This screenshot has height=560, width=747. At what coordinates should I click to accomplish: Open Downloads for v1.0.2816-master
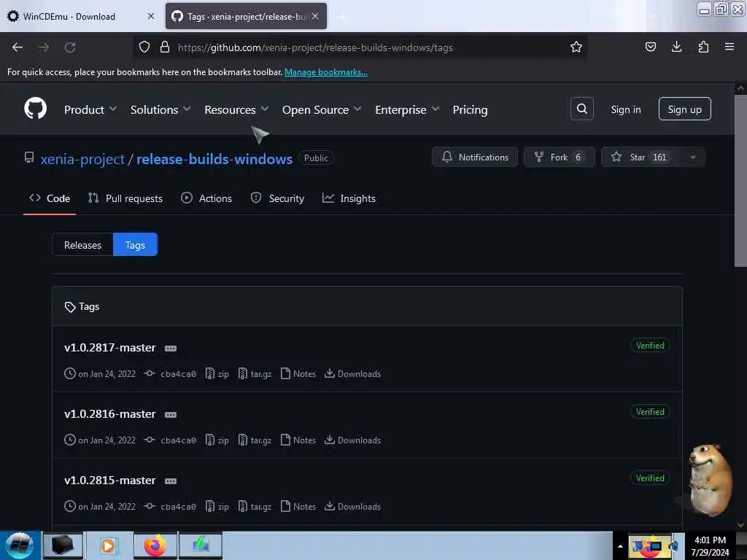(x=352, y=440)
